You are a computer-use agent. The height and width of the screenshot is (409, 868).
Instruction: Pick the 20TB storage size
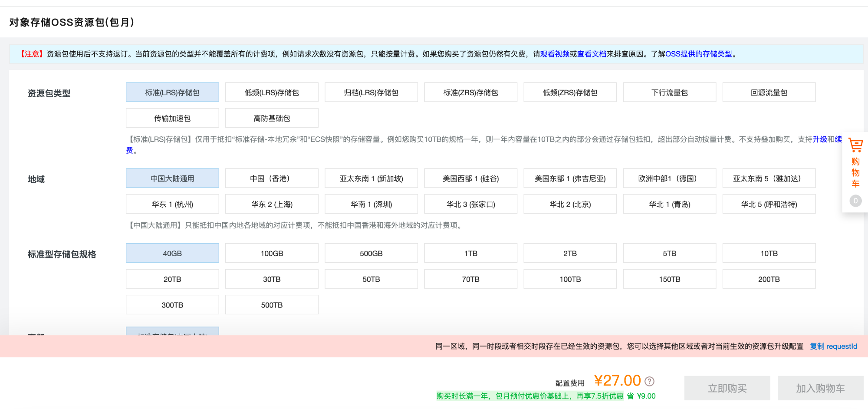click(172, 279)
